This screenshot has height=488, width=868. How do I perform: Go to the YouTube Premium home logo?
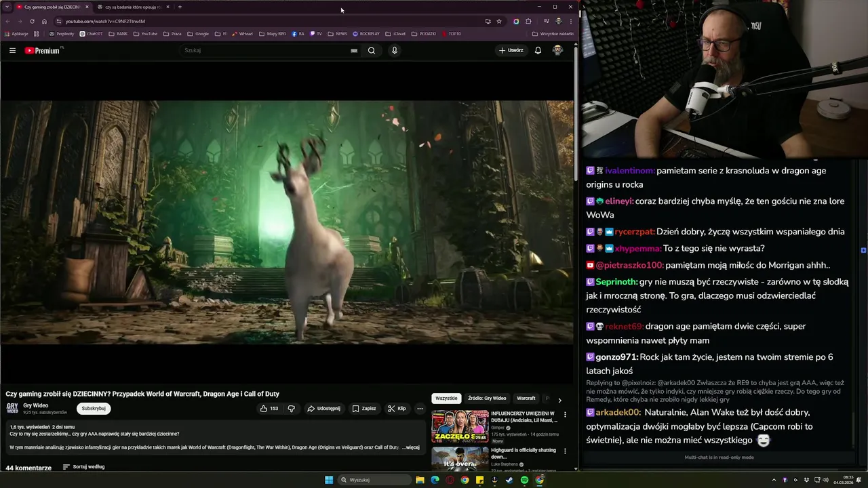click(43, 50)
